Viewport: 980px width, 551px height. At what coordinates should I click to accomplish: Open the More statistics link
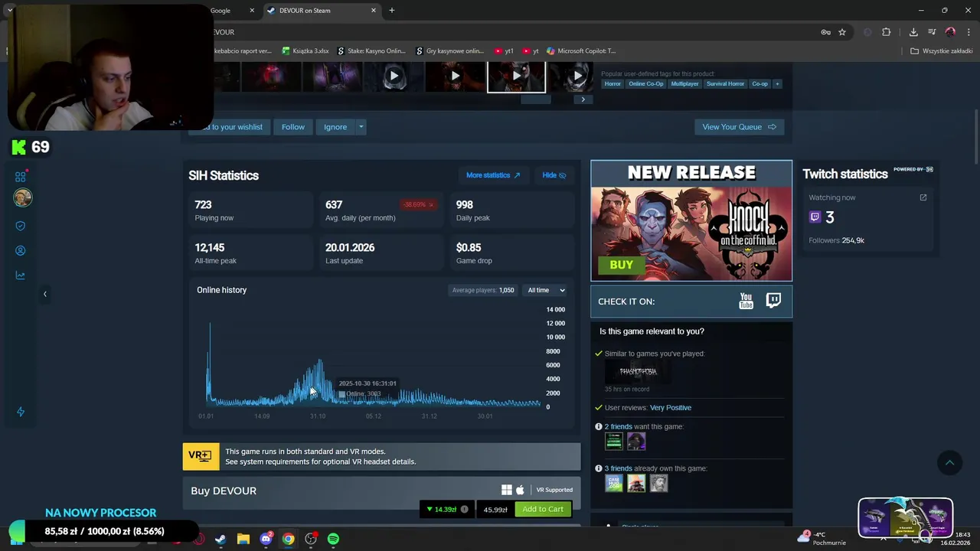[493, 175]
